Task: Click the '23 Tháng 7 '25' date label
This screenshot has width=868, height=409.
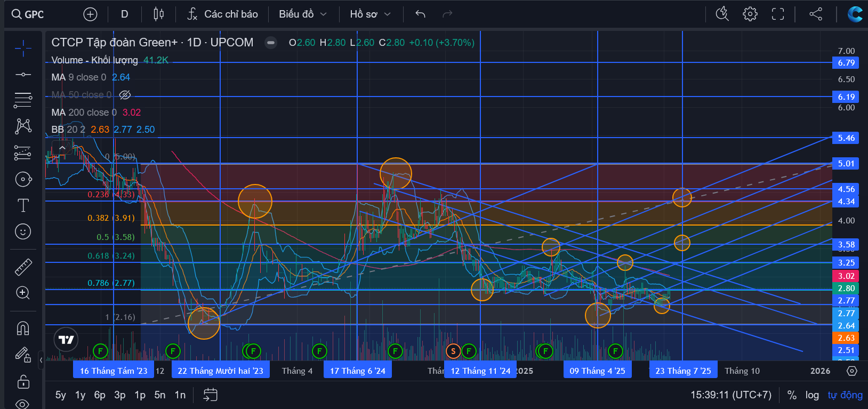Action: tap(683, 371)
